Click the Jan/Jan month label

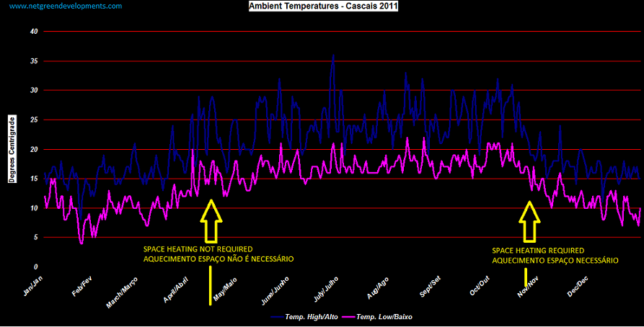[x=33, y=286]
